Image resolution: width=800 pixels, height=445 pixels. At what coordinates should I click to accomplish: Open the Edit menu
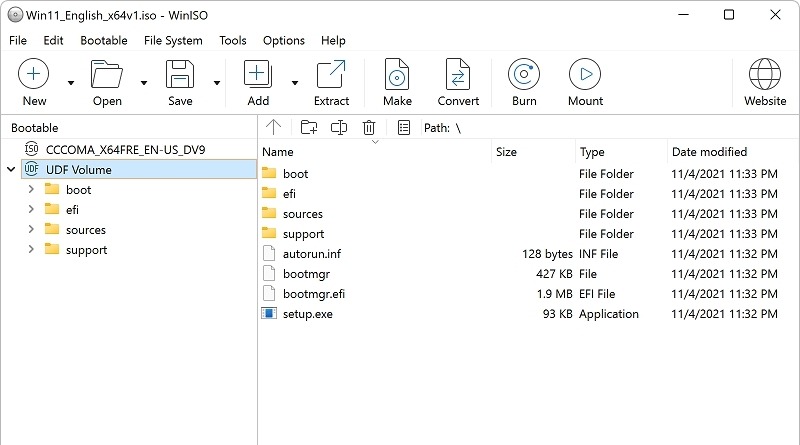point(53,40)
